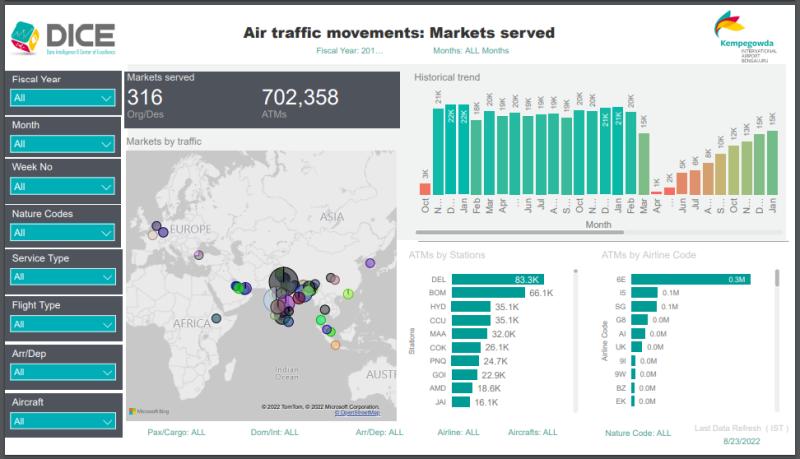Open the Nature Codes dropdown

pos(63,232)
